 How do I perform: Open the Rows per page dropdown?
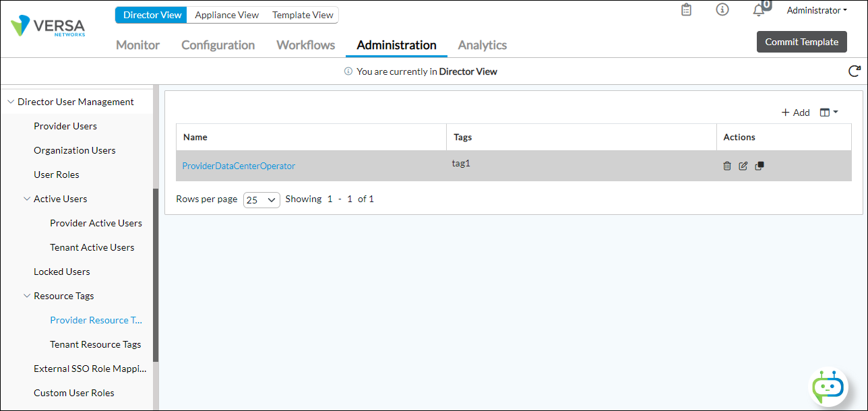(x=261, y=199)
